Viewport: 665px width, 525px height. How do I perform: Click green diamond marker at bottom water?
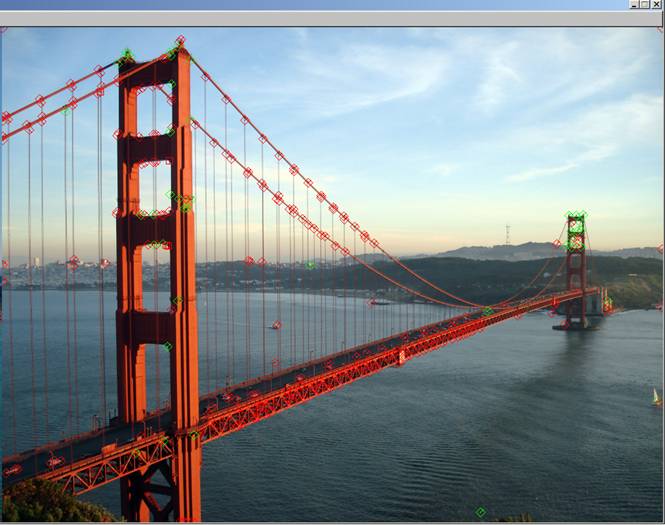[480, 512]
